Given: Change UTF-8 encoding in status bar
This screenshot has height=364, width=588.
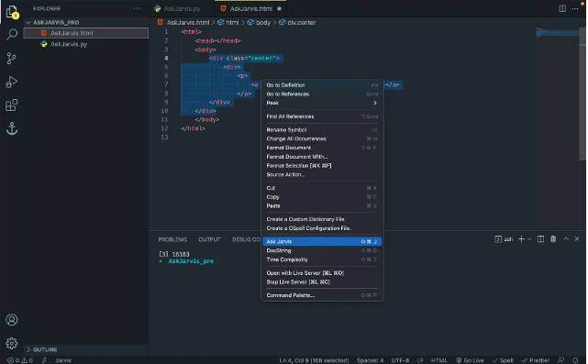Looking at the screenshot, I should pos(400,360).
